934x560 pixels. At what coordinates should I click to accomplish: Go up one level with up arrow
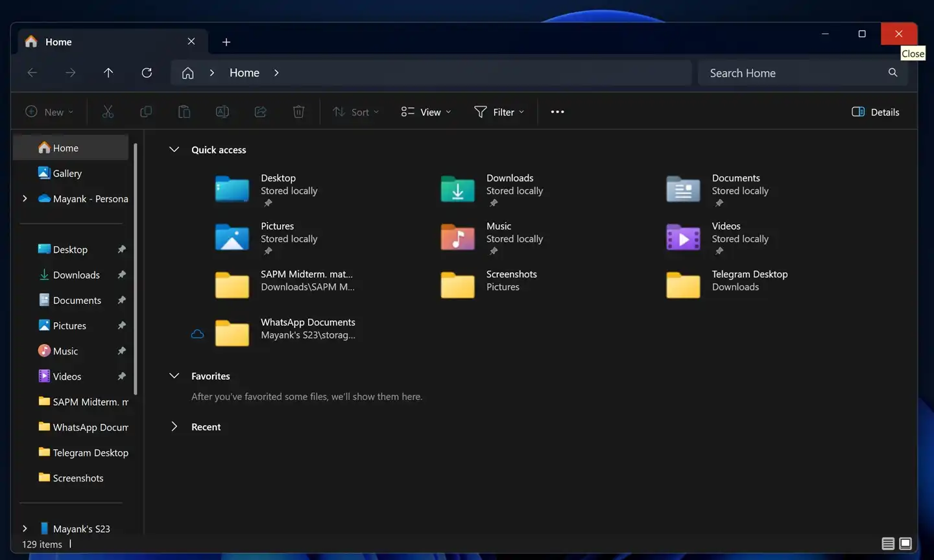(108, 73)
